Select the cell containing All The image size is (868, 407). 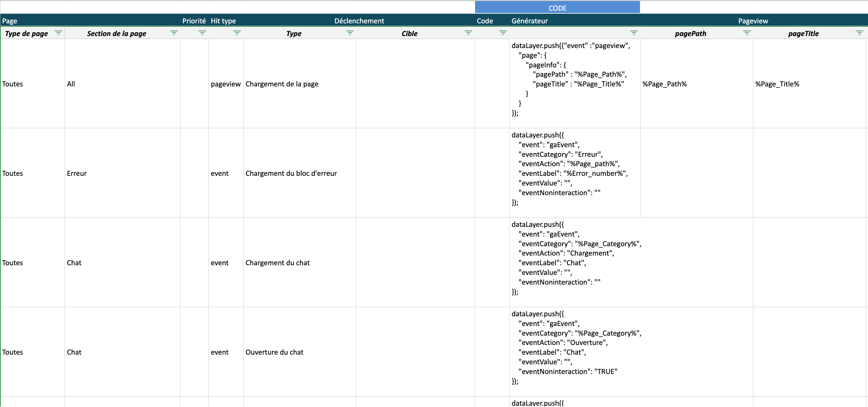pyautogui.click(x=122, y=84)
